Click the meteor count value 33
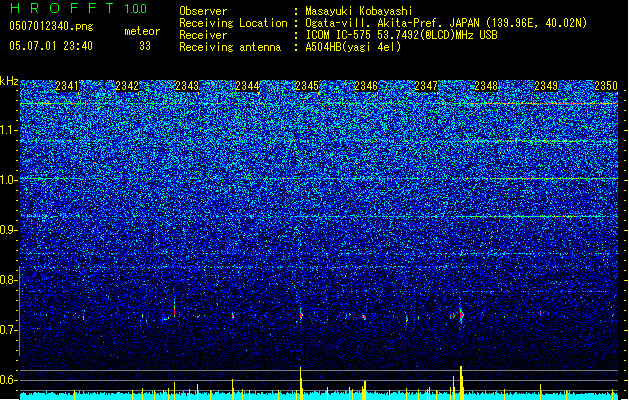Screen dimensions: 629x400 click(x=145, y=46)
